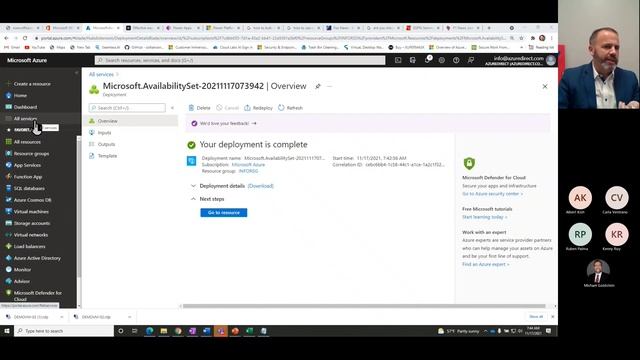
Task: Click Create a resource in sidebar
Action: 32,84
